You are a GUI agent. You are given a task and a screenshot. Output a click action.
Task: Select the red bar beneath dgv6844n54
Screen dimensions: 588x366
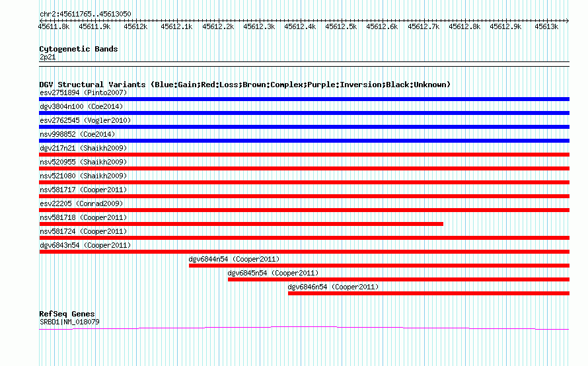[x=379, y=266]
